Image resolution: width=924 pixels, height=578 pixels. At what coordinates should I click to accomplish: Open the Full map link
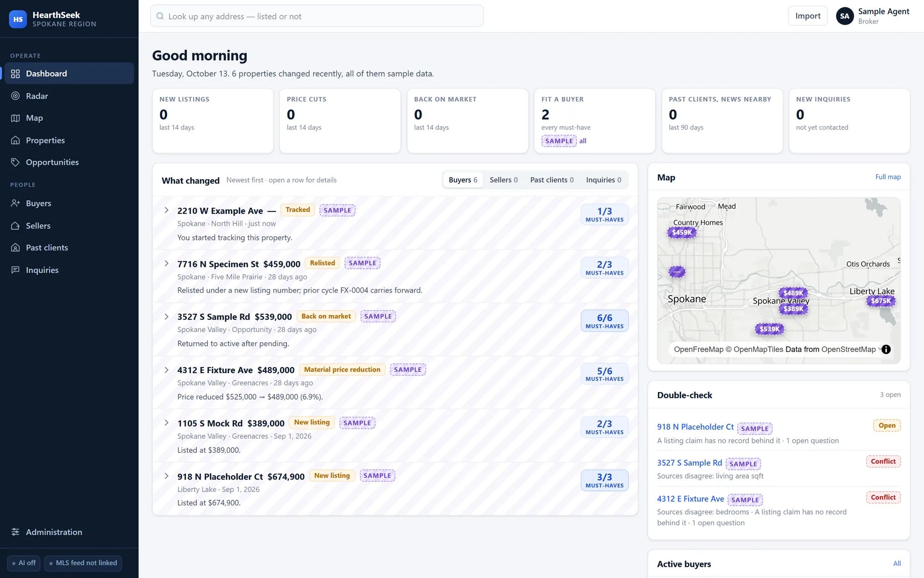click(x=888, y=177)
